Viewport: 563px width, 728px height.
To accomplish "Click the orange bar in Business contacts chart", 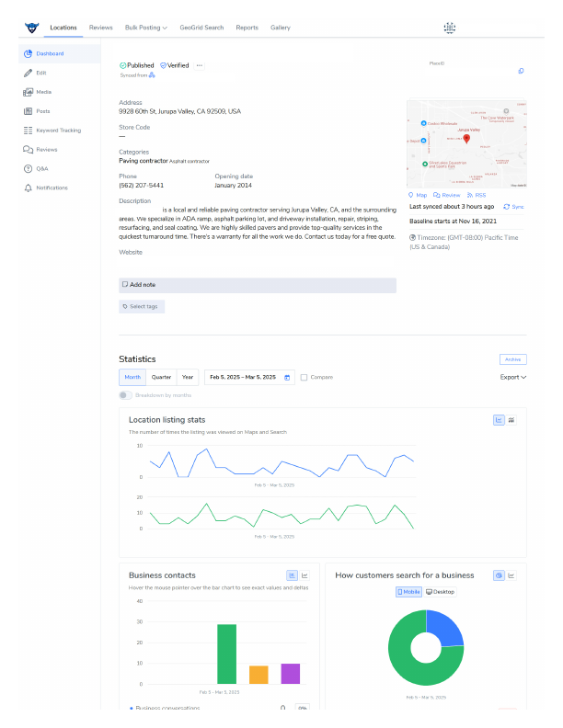I will coord(259,675).
